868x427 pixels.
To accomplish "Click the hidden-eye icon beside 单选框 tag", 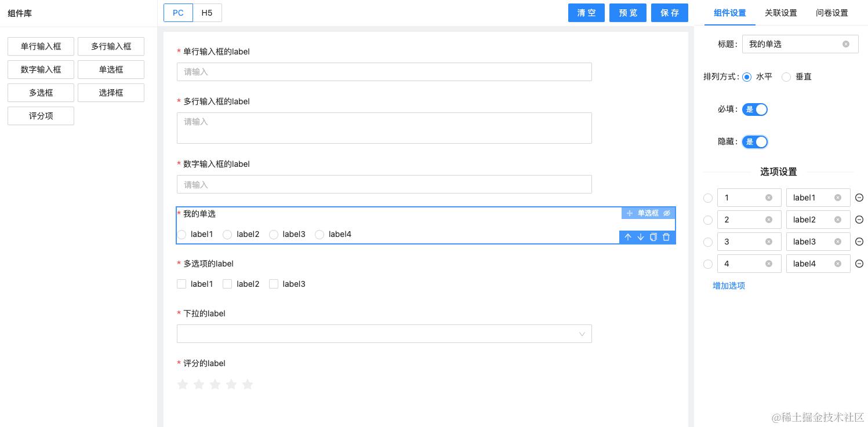I will 667,213.
